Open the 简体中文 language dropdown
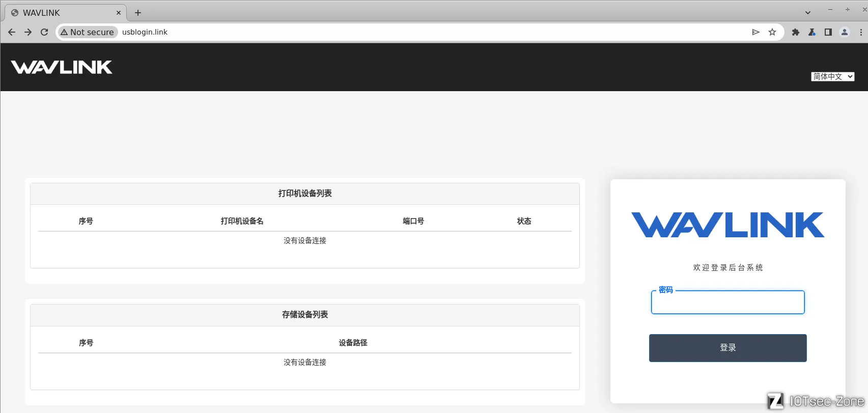Image resolution: width=868 pixels, height=413 pixels. (832, 76)
